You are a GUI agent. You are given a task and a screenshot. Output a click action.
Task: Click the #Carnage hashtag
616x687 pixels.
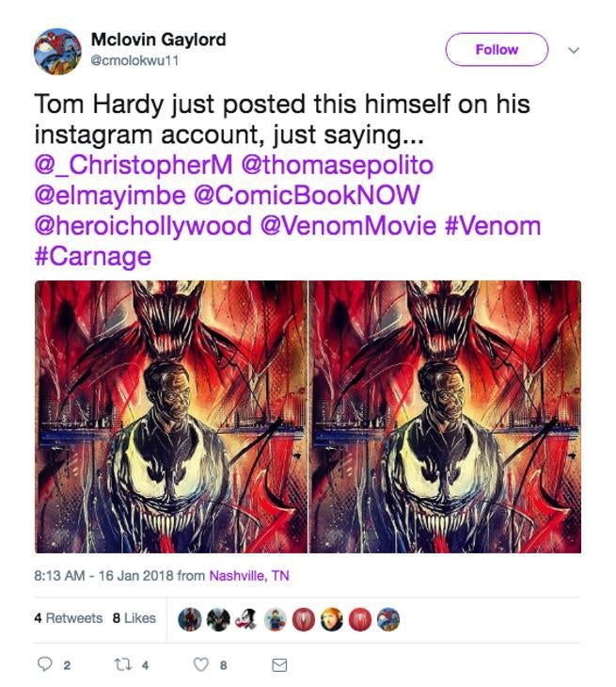[x=92, y=257]
